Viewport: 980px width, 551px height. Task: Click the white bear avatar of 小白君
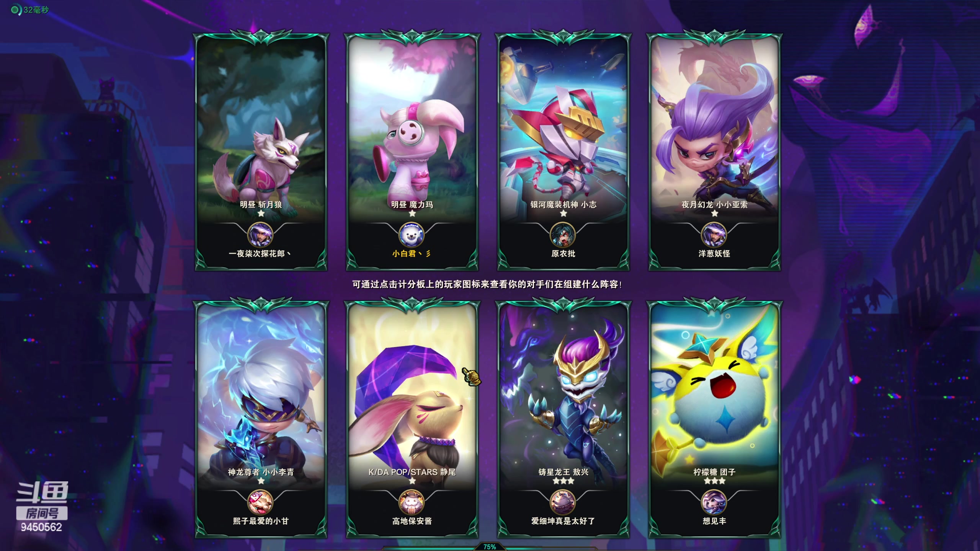412,235
